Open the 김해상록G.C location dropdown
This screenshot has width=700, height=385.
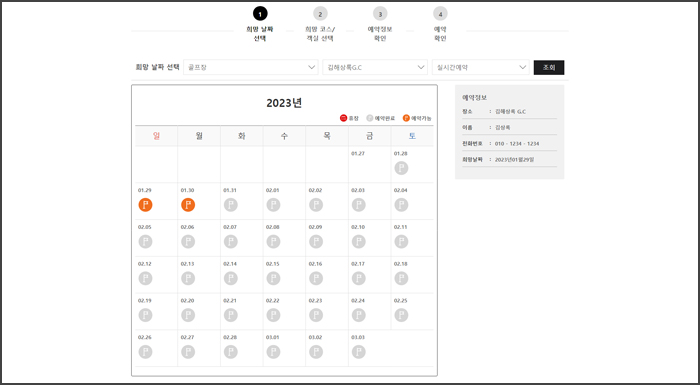[375, 67]
